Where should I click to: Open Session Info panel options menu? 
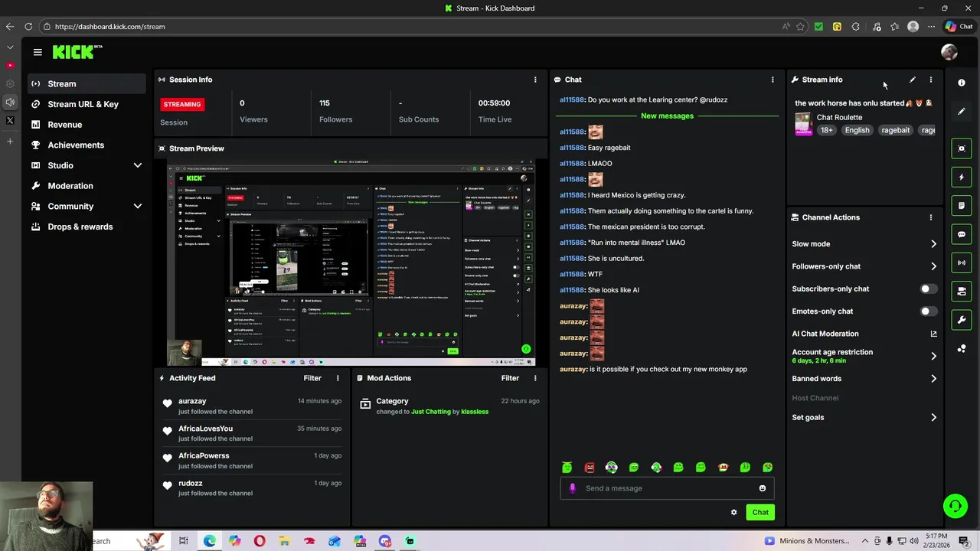click(535, 80)
